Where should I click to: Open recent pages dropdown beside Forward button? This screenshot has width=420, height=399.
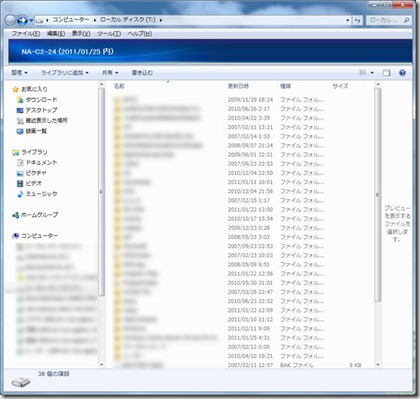31,21
